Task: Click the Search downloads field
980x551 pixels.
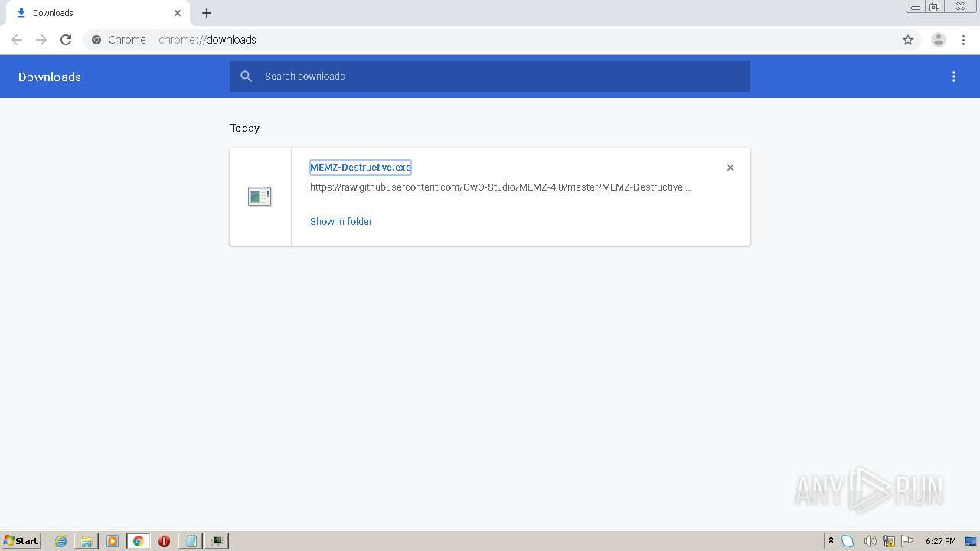Action: point(490,77)
